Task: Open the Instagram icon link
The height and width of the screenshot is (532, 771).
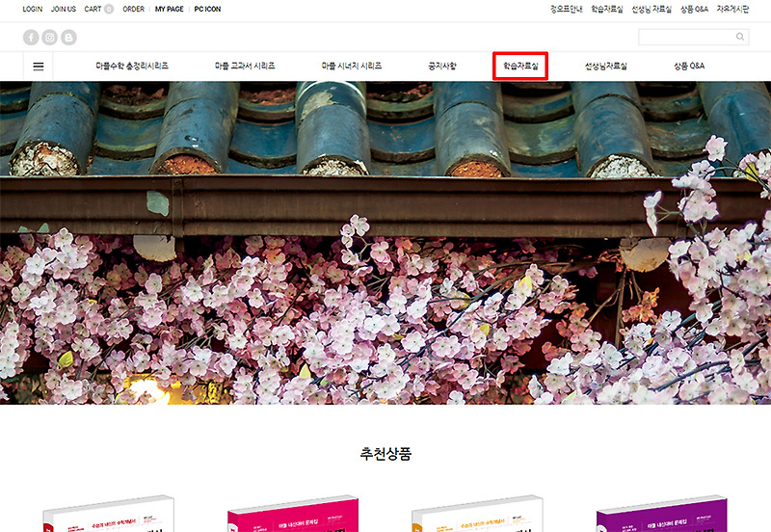Action: click(50, 38)
